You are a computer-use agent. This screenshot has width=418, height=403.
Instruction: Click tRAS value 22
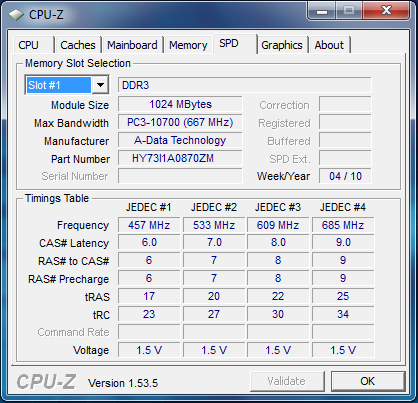click(x=278, y=296)
